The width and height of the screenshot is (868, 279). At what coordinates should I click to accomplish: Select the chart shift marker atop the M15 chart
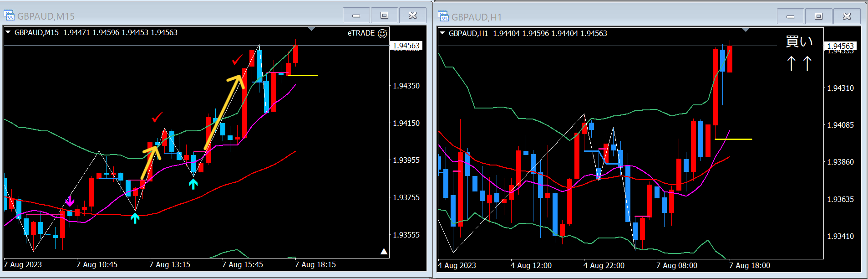click(x=312, y=29)
